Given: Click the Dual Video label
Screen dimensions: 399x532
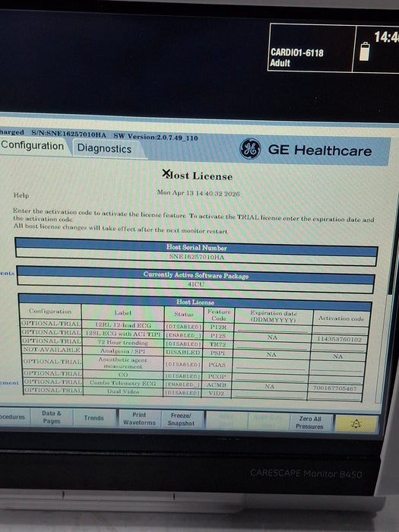Looking at the screenshot, I should coord(123,391).
